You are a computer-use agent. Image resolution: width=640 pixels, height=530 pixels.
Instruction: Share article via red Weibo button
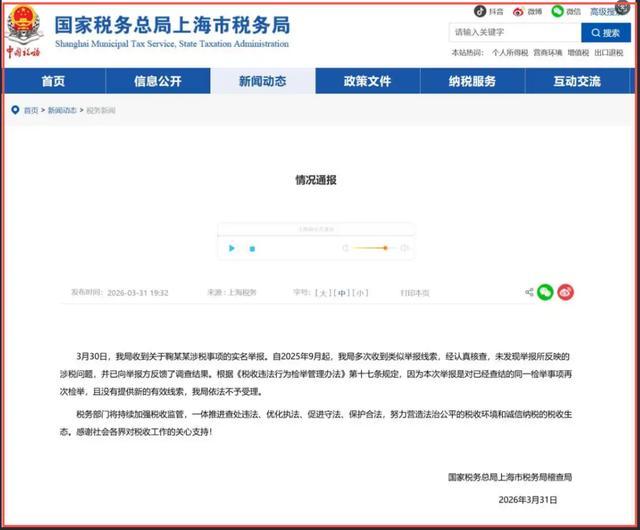565,292
